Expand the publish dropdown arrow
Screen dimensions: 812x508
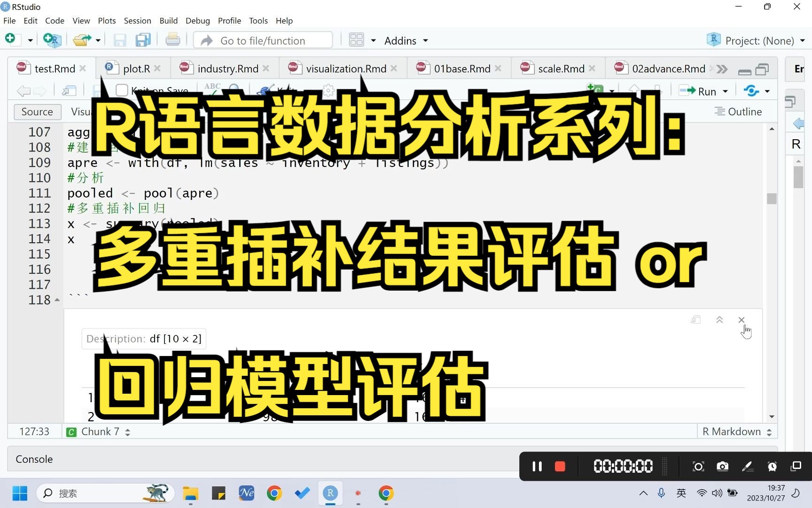767,91
